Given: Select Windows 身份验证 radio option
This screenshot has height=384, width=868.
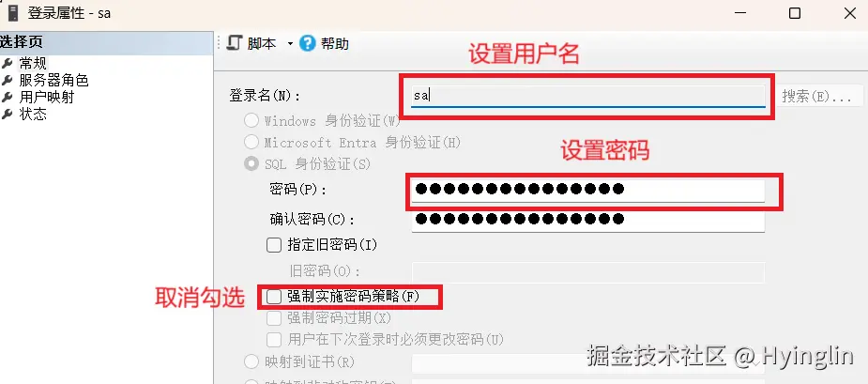Looking at the screenshot, I should 251,121.
